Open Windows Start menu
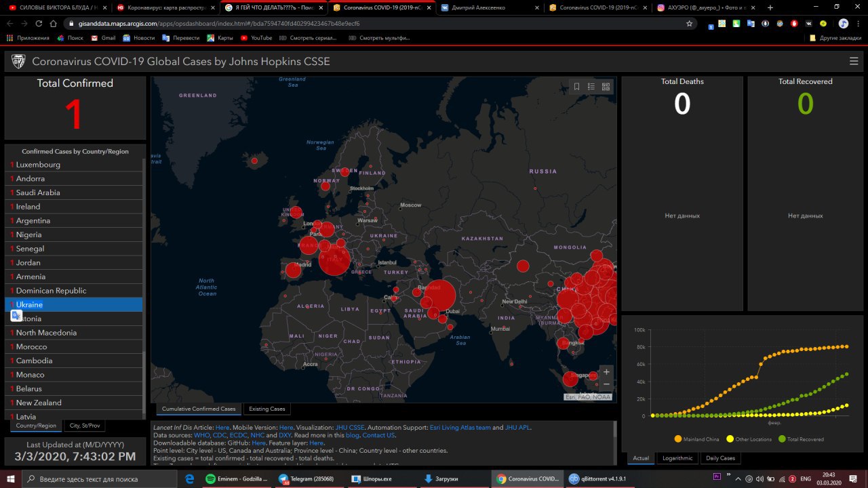868x488 pixels. 12,479
